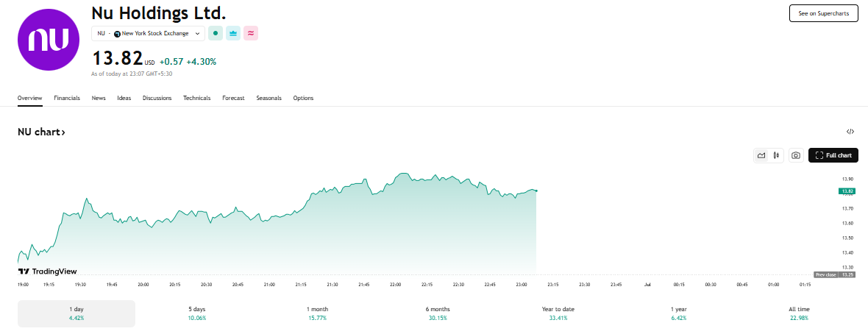Click the 21:00 time axis label
Screen dimensions: 868x334
pyautogui.click(x=269, y=284)
